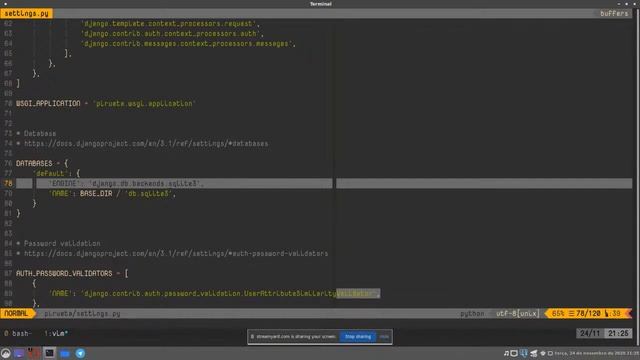
Task: Click the send-arrow tray icon
Action: pos(533,353)
